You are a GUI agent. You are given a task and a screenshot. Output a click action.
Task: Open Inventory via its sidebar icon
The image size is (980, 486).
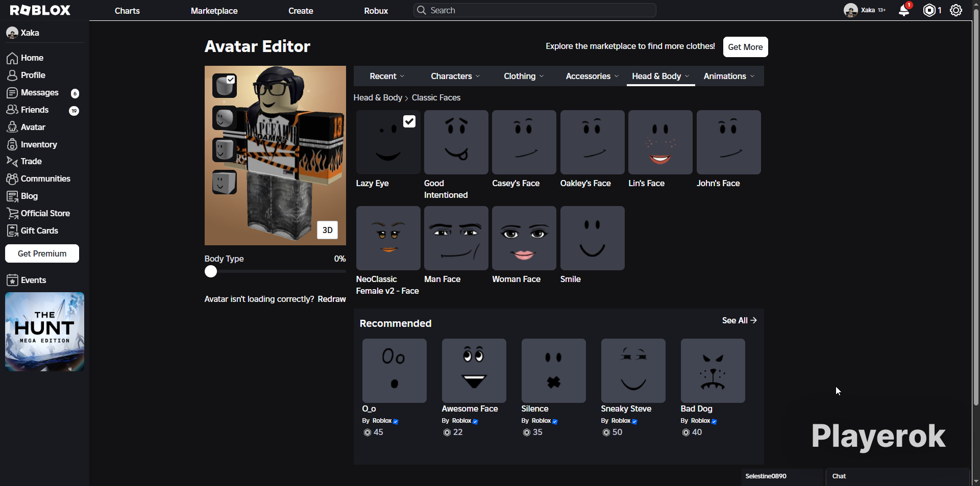12,144
